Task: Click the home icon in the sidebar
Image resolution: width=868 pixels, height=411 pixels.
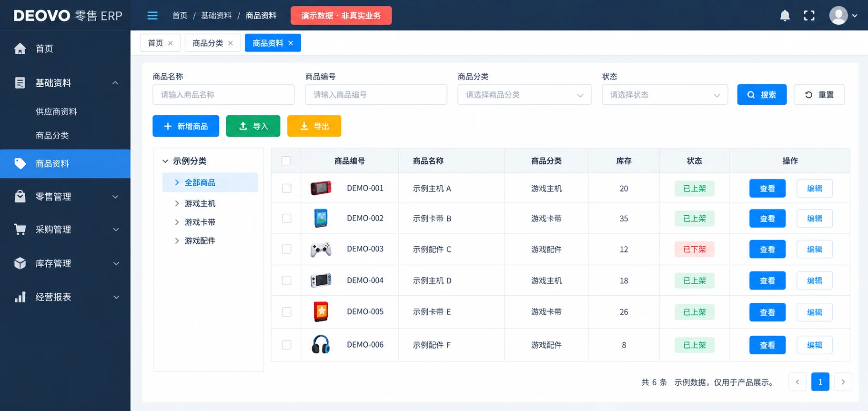Action: point(20,49)
